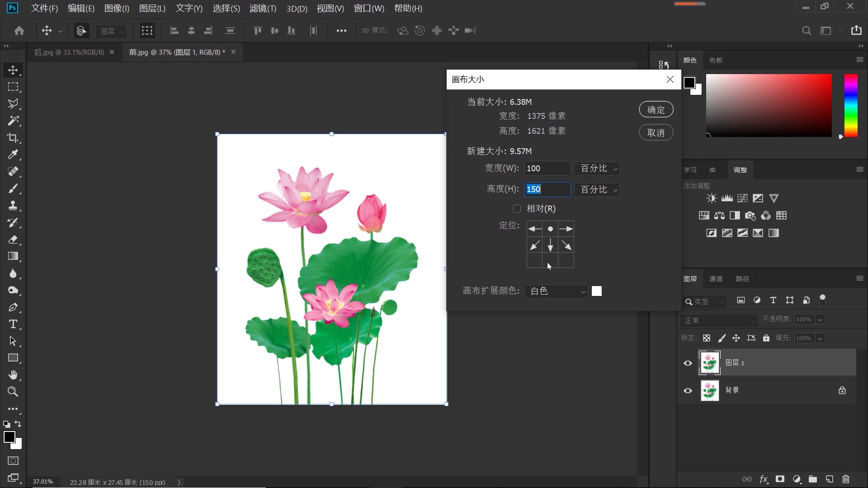Select the Move tool in the toolbar
This screenshot has height=488, width=868.
13,70
